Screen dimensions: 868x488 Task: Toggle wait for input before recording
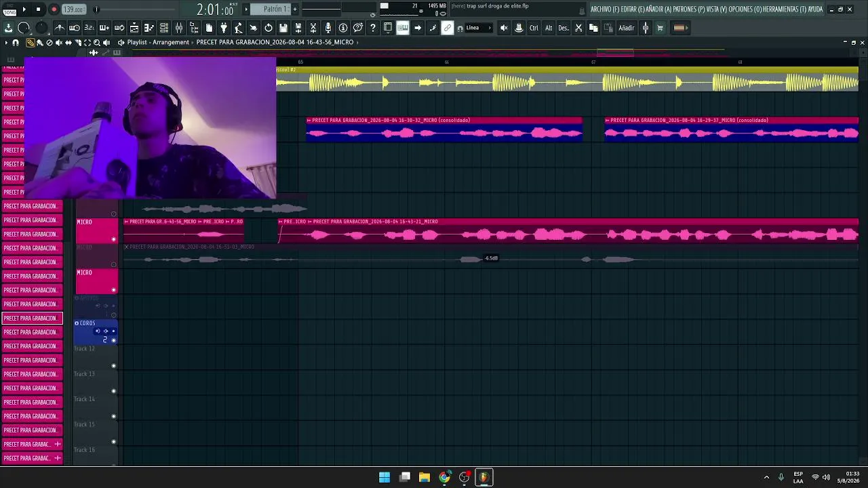coord(75,28)
